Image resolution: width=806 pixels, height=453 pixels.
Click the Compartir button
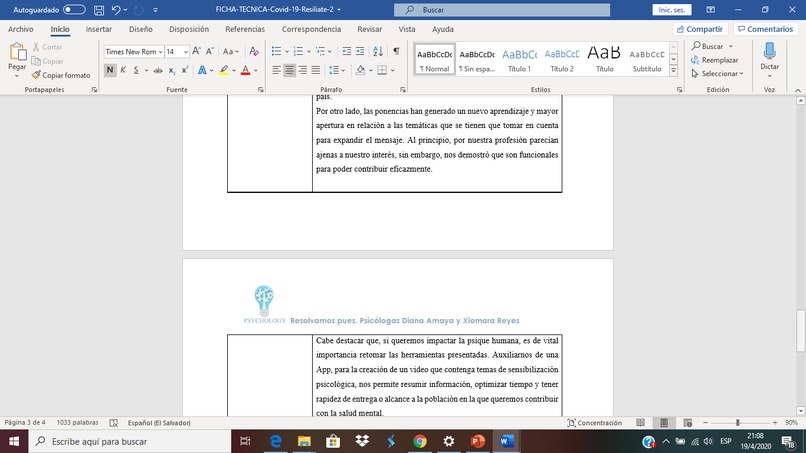[701, 29]
